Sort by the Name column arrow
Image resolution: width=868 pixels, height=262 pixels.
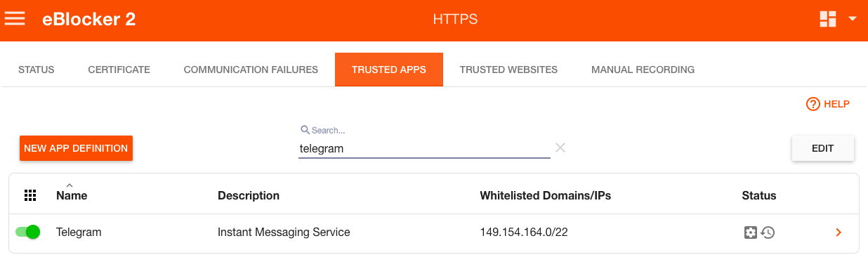pyautogui.click(x=70, y=185)
